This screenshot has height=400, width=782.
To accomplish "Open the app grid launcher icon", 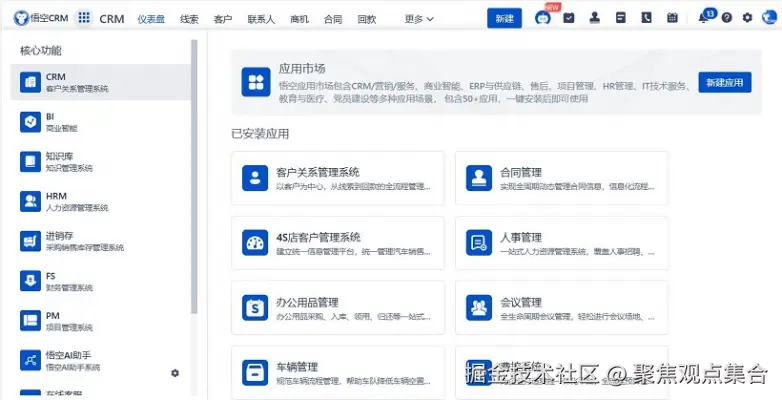I will [84, 18].
